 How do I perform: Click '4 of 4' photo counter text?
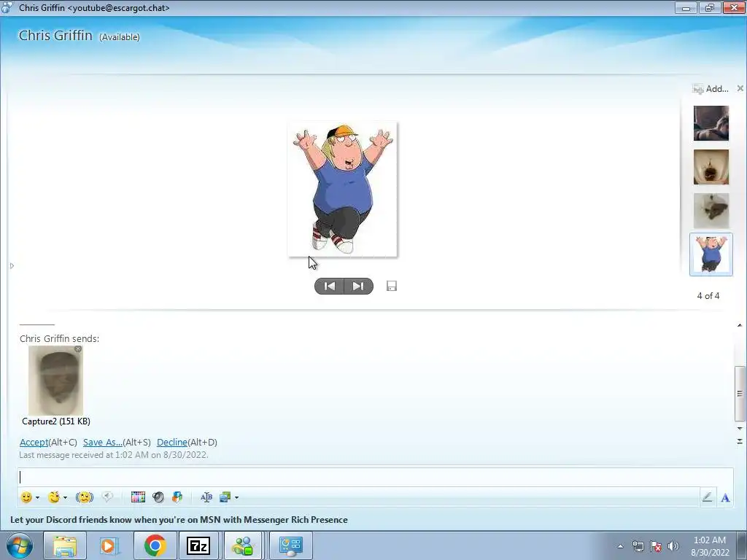tap(708, 296)
